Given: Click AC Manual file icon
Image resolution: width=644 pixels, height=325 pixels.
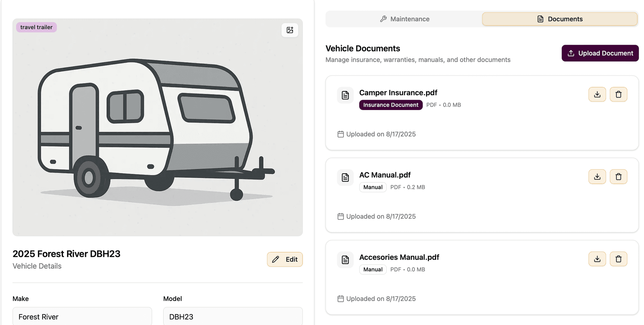Looking at the screenshot, I should (345, 177).
